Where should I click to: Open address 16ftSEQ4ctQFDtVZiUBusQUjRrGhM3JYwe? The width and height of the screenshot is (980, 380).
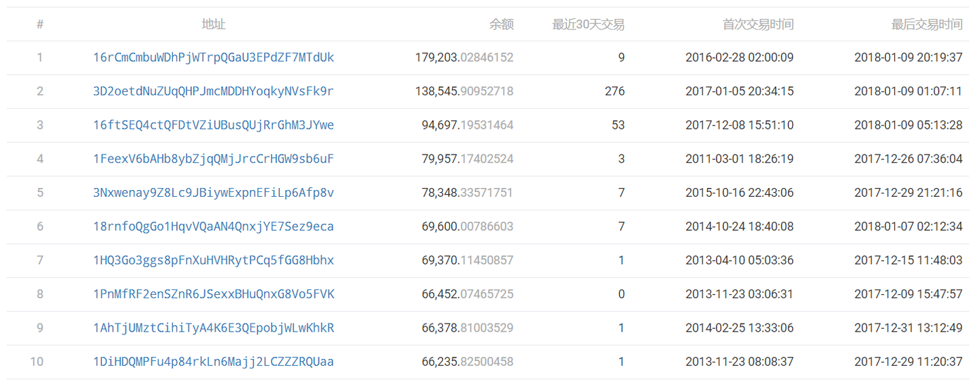pos(214,125)
